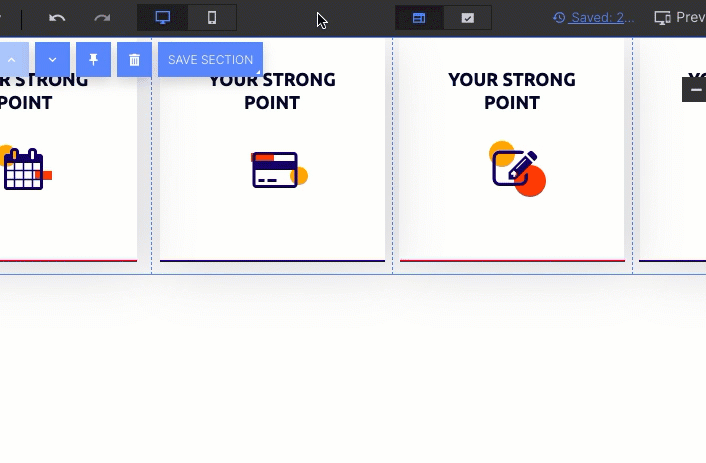This screenshot has width=706, height=463.
Task: Switch to mobile preview mode
Action: (x=212, y=18)
